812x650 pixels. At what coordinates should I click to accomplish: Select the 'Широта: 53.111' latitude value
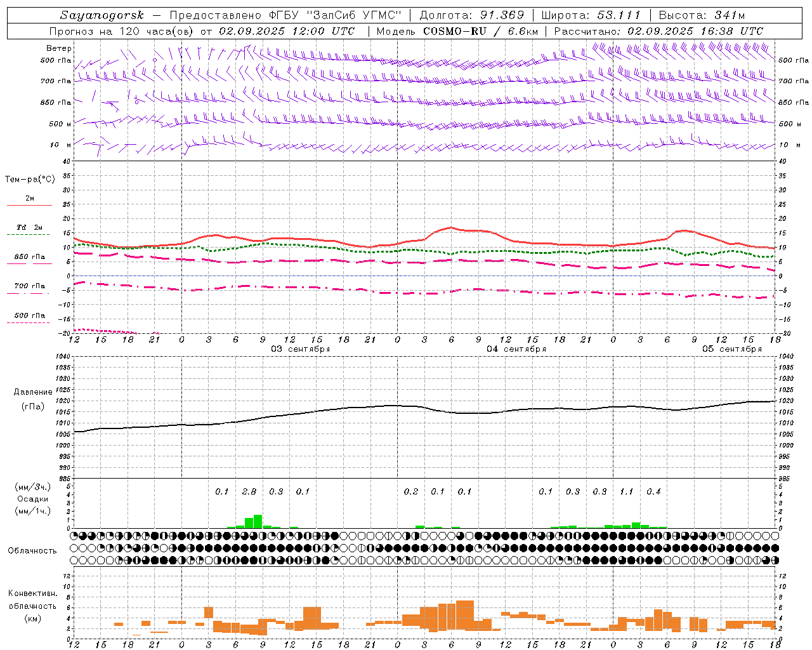[591, 15]
